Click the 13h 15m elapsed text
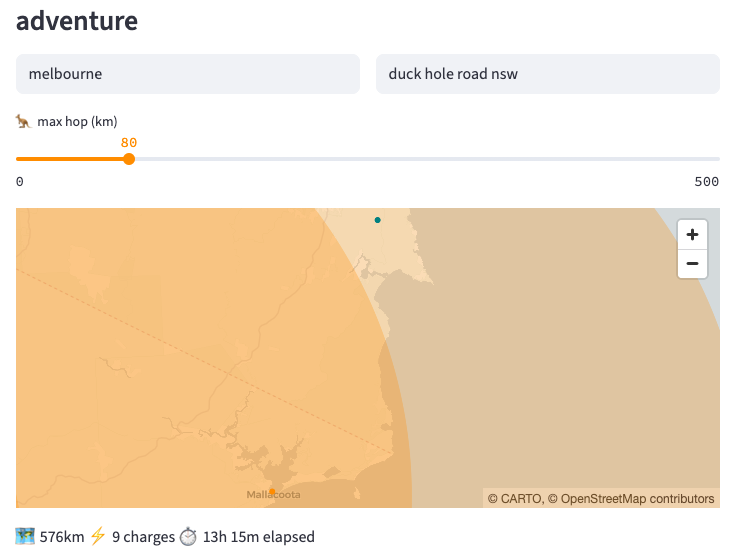Screen dimensions: 739x560 (259, 537)
